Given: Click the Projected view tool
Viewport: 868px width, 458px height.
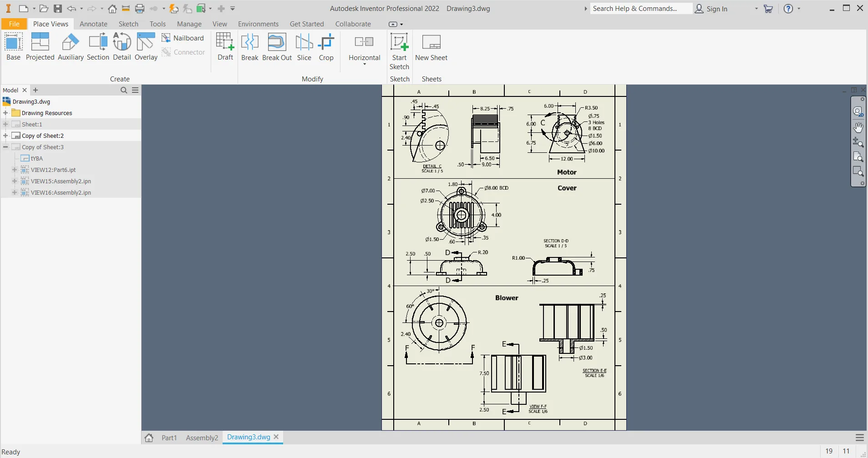Looking at the screenshot, I should 40,46.
